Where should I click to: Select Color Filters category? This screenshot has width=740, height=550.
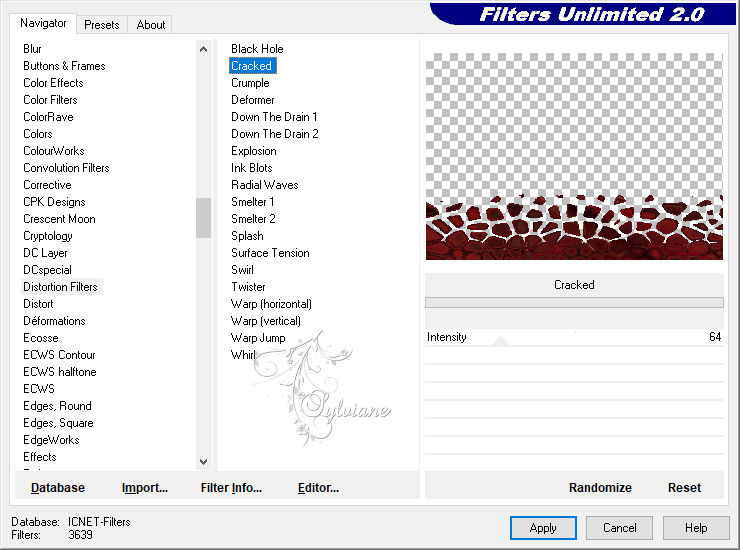[x=50, y=100]
